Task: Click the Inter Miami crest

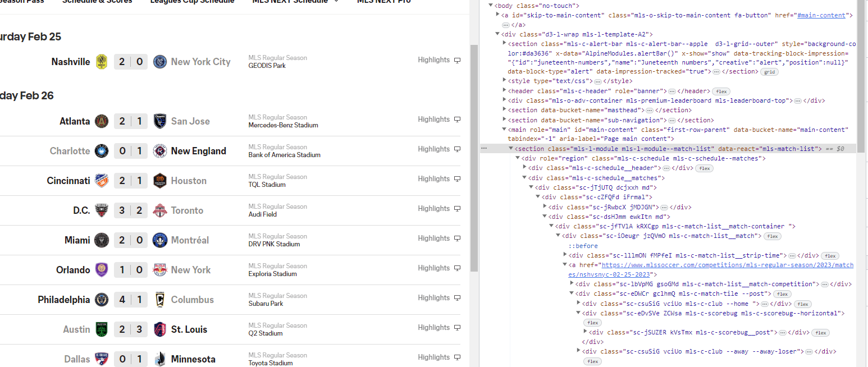Action: 102,240
